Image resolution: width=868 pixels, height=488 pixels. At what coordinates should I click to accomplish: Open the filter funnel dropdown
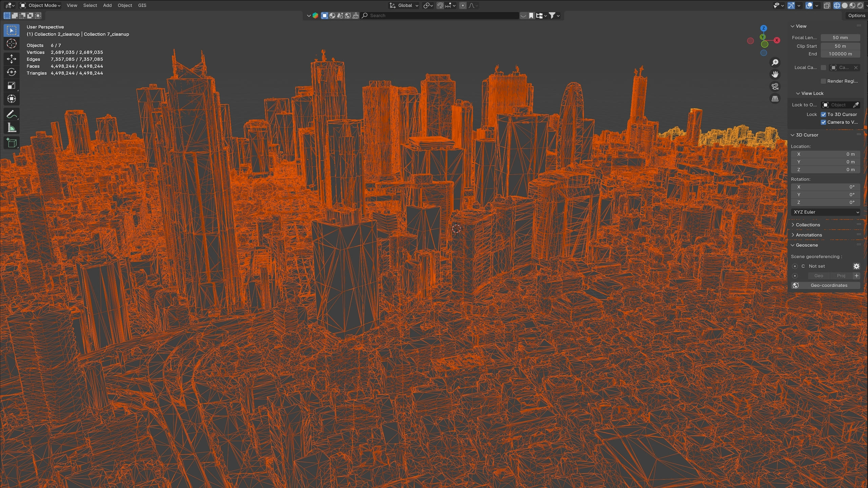[x=554, y=16]
